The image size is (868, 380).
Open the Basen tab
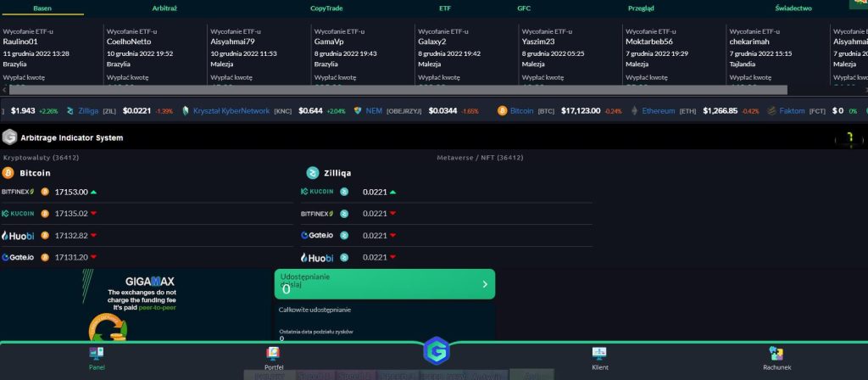42,8
